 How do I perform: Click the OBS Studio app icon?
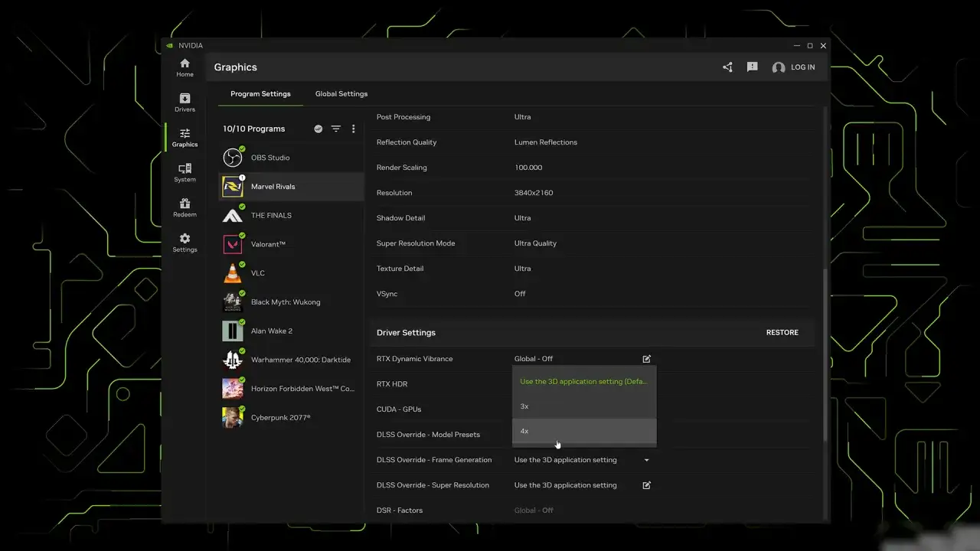tap(233, 158)
